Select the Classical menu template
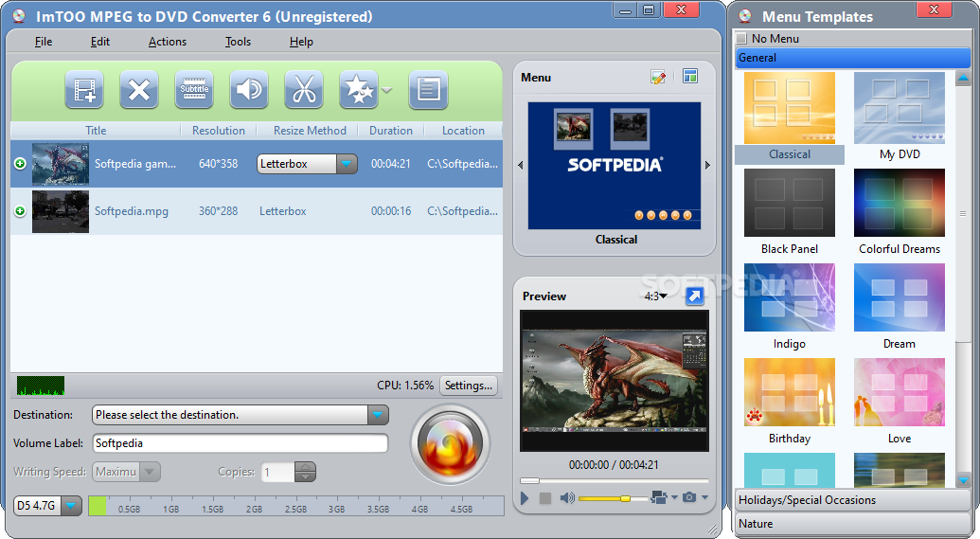This screenshot has height=539, width=980. click(790, 117)
